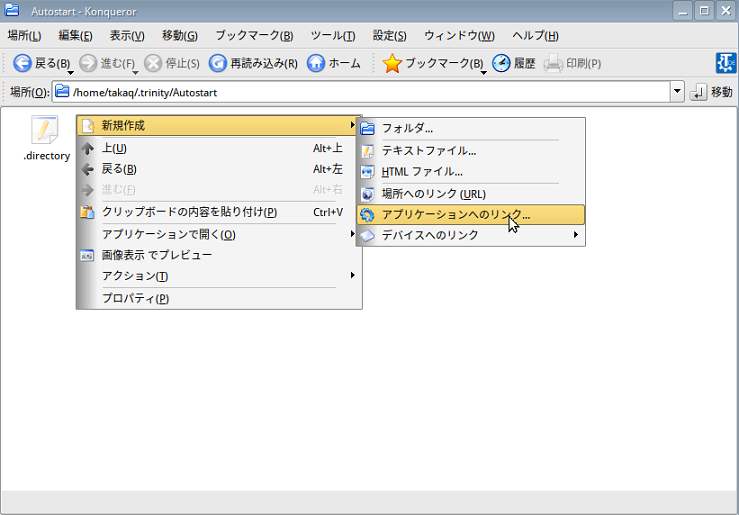Reload the view with 再読み込み icon
This screenshot has width=739, height=515.
click(218, 63)
